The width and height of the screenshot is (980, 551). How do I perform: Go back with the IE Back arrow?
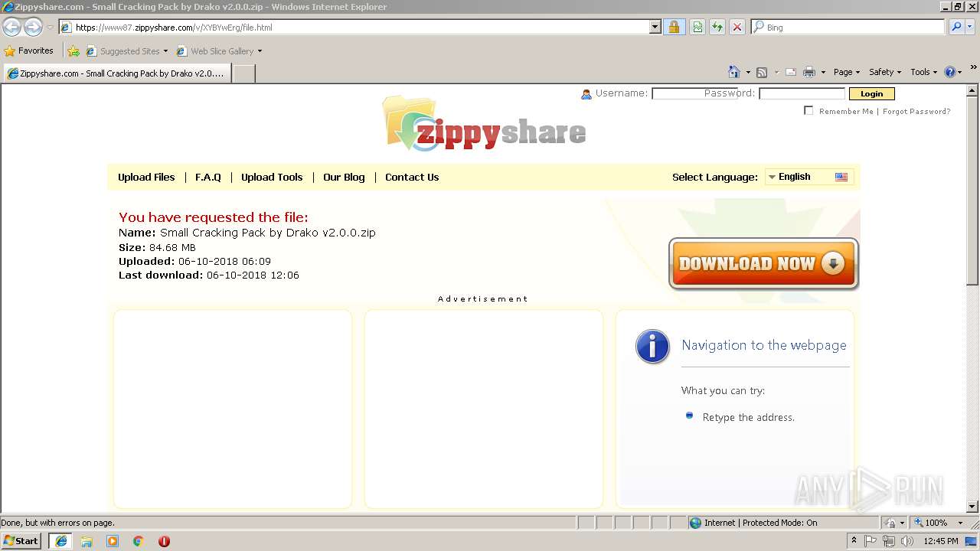point(11,28)
